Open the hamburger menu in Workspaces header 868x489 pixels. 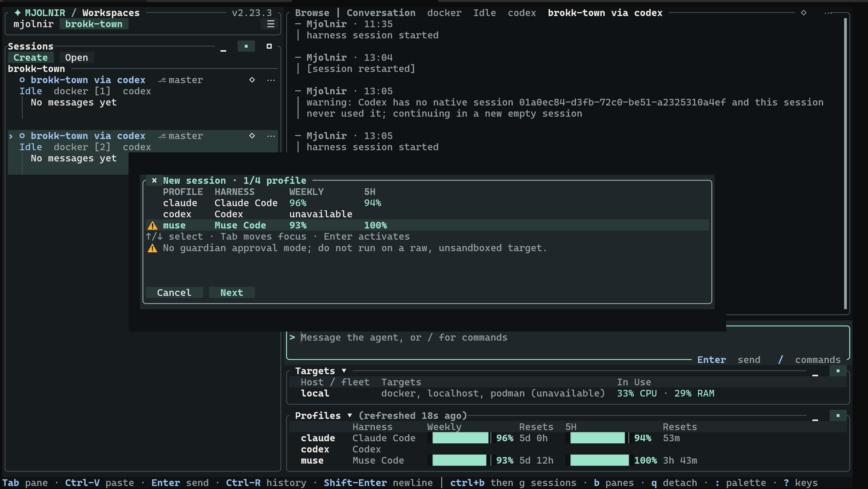271,24
